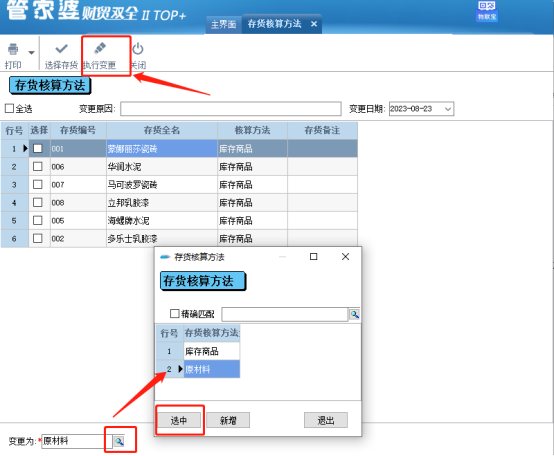Enable the 全选 checkbox
Image resolution: width=554 pixels, height=456 pixels.
tap(9, 108)
